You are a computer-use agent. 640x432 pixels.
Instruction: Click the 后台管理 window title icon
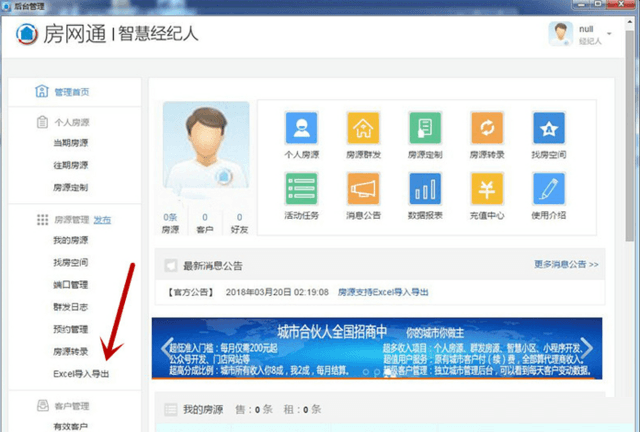pyautogui.click(x=6, y=6)
